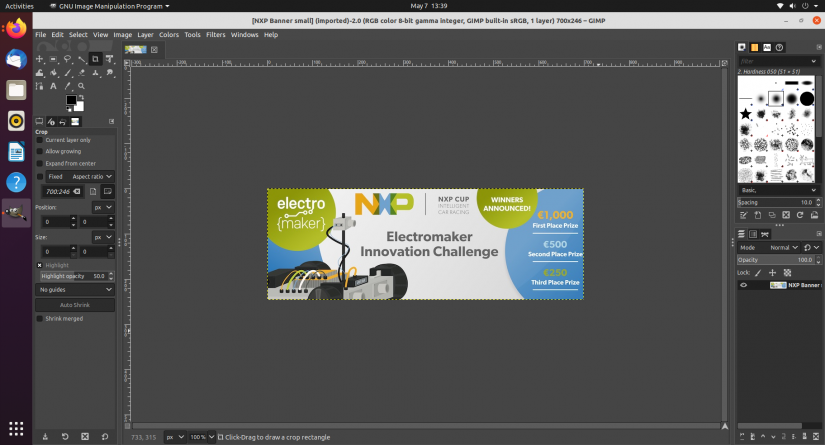Select the Free Select lasso tool
This screenshot has width=825, height=445.
tap(67, 59)
